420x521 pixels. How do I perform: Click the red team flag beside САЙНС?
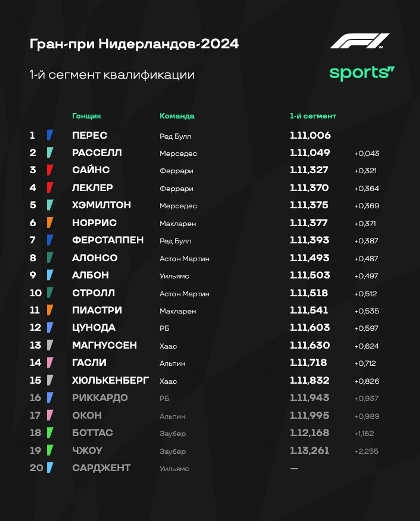50,170
